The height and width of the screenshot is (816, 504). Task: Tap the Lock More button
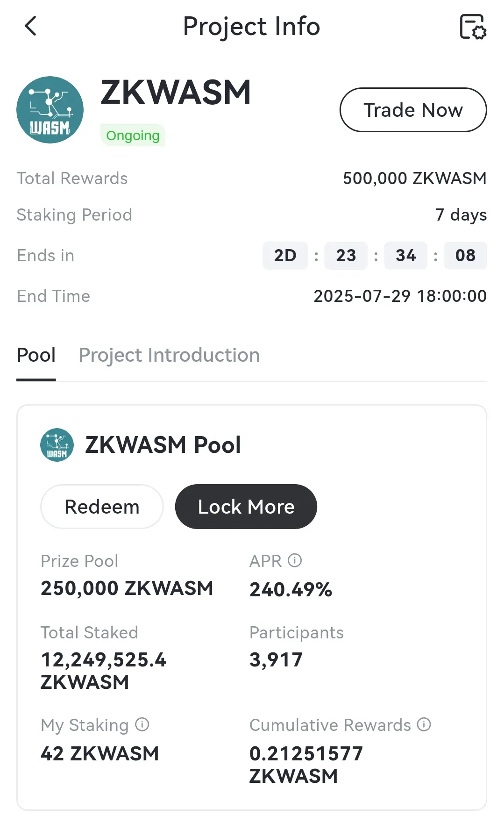pos(246,507)
